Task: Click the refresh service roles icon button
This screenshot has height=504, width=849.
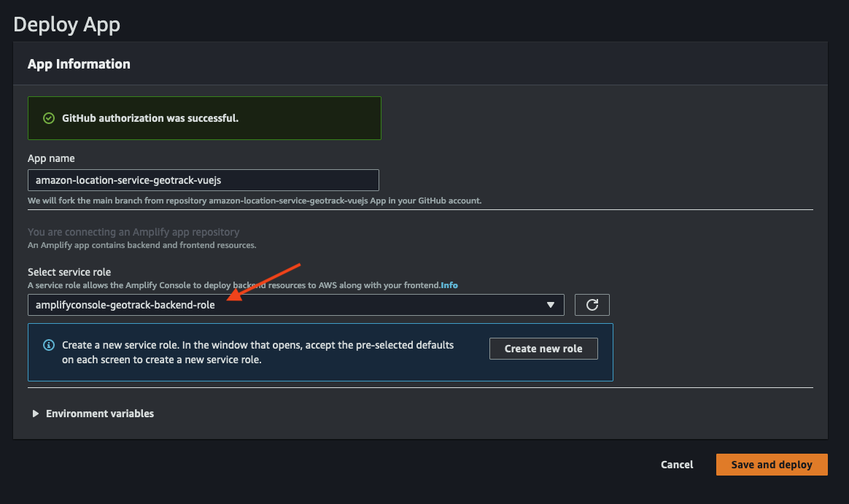Action: tap(592, 305)
